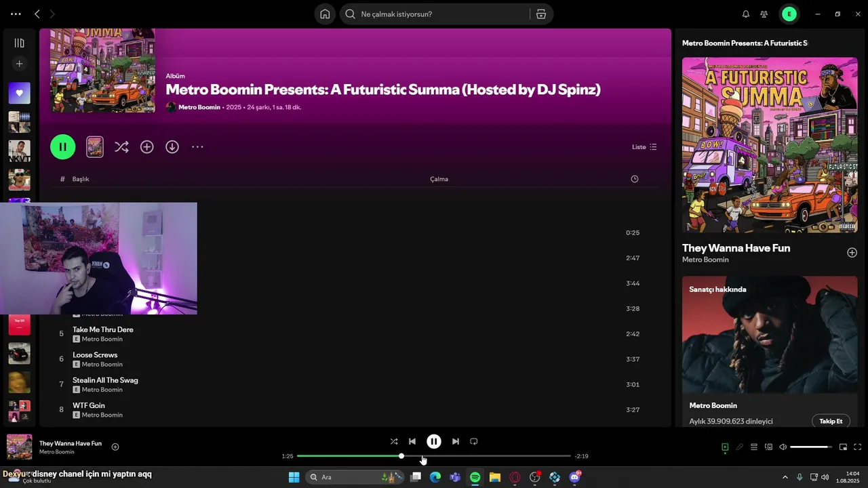
Task: Open the Sanatçı hakkında artist card
Action: [770, 351]
